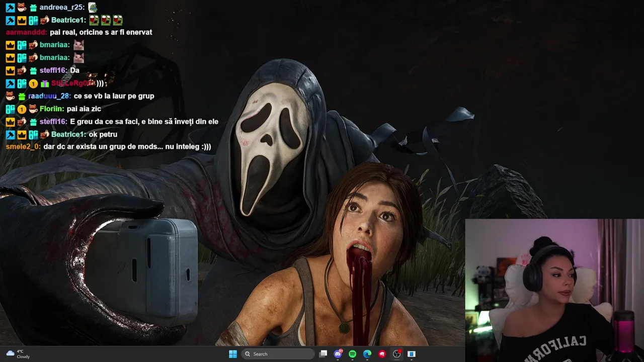The image size is (644, 362).
Task: Click the cat badge beside Floriin's name
Action: [x=33, y=109]
